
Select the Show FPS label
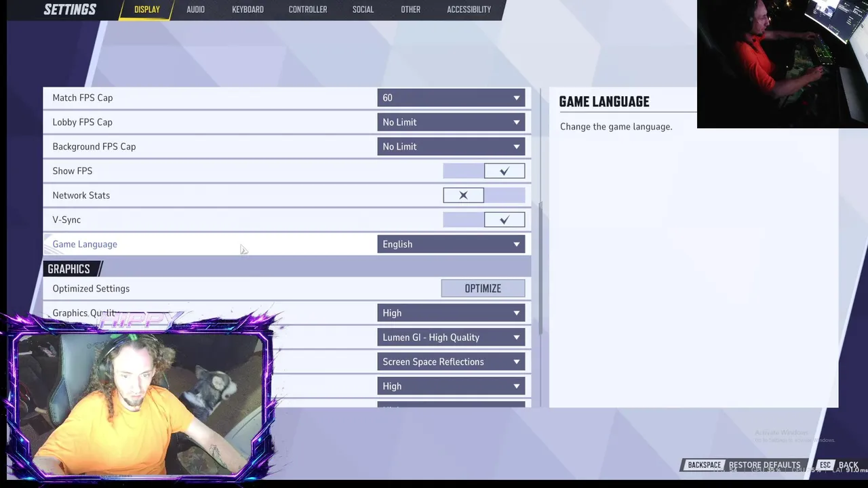pyautogui.click(x=73, y=171)
